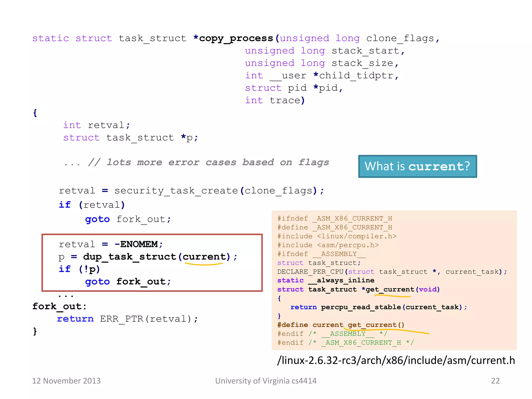Click the 'int retval;' declaration

[97, 125]
